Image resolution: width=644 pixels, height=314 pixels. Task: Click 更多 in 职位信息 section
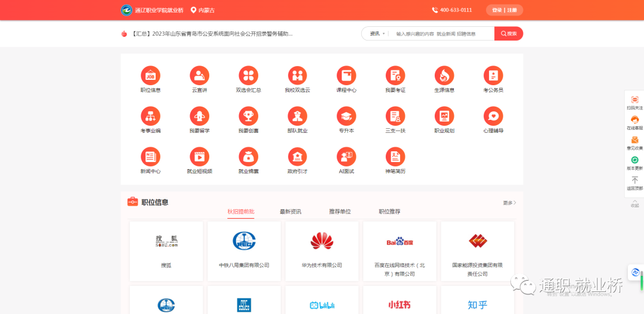pos(509,203)
